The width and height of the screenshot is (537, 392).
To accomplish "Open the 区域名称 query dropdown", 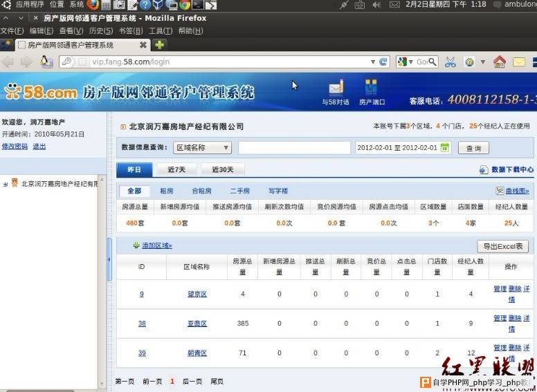I will point(202,148).
